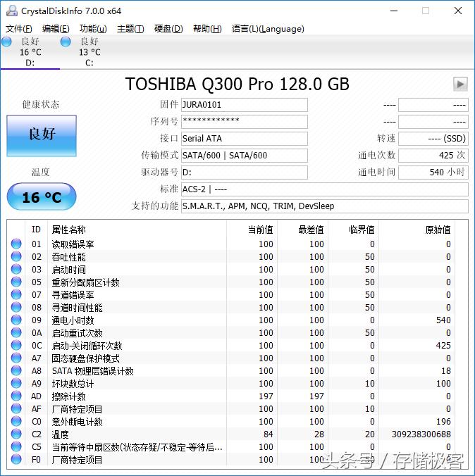
Task: Click the TOSHIBA Q300 Pro 128.0 GB title
Action: pos(237,84)
